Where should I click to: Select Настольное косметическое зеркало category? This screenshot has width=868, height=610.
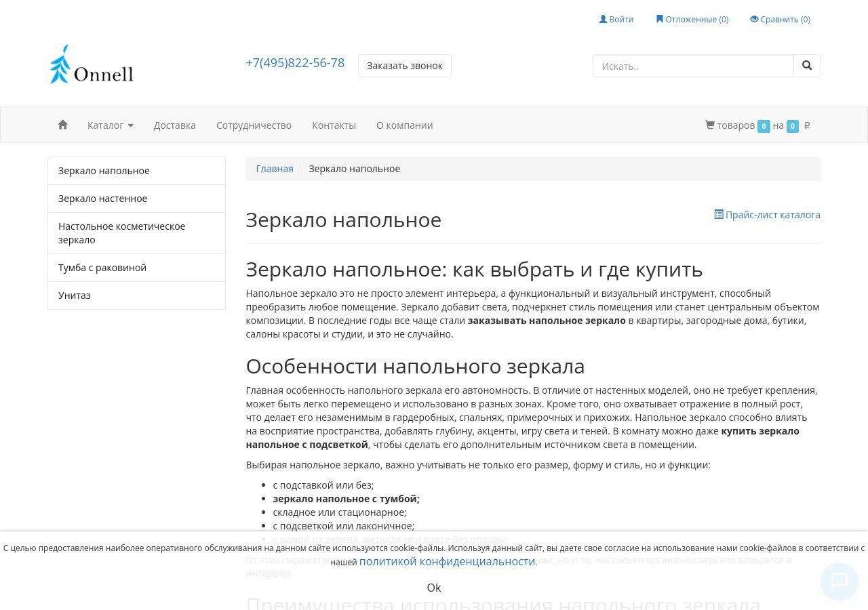[136, 233]
